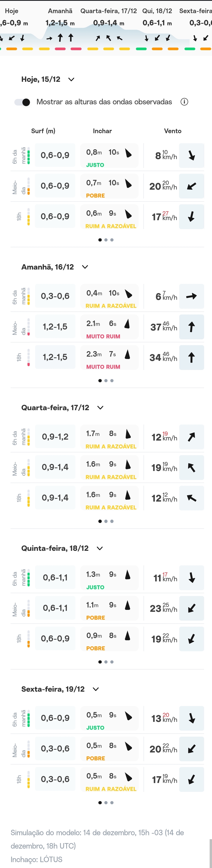
Task: Click wind arrow for Thursday midday 23 km/h
Action: pyautogui.click(x=191, y=608)
